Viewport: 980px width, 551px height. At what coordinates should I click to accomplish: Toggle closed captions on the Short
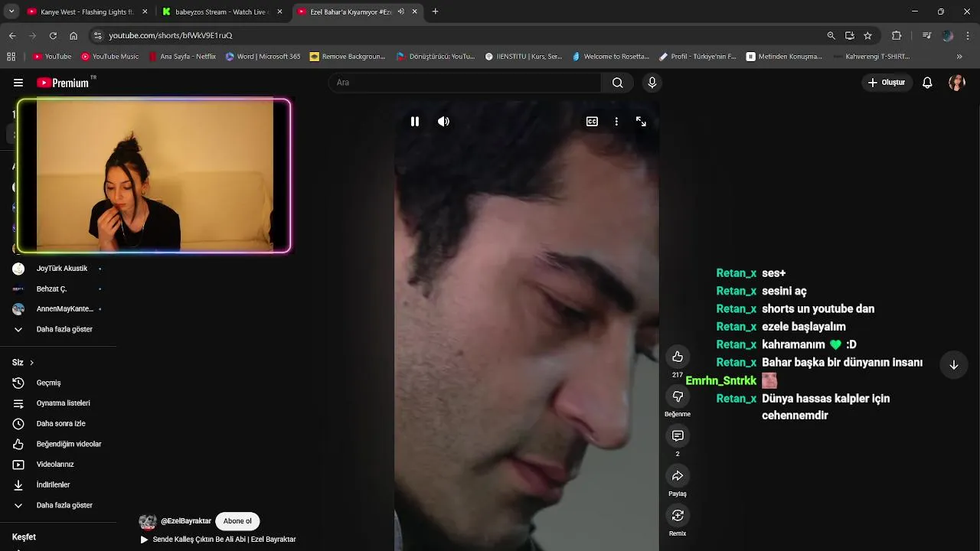coord(592,122)
